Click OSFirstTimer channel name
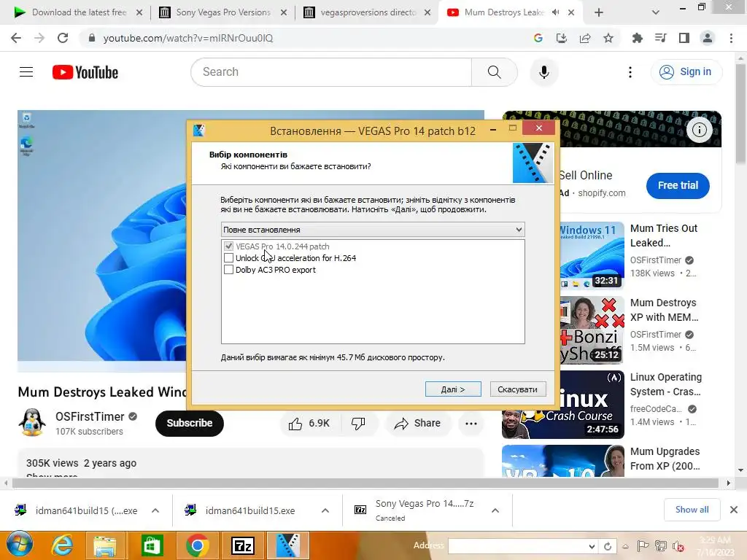This screenshot has height=560, width=747. pyautogui.click(x=90, y=416)
